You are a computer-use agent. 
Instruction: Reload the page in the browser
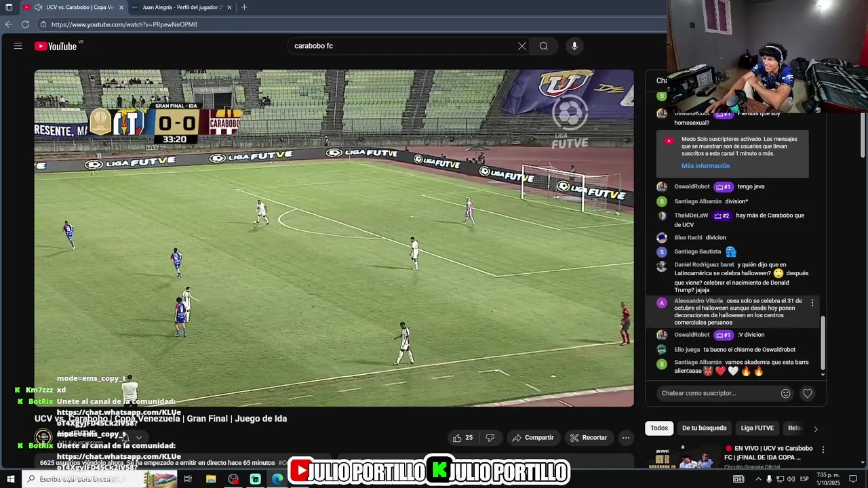(25, 24)
